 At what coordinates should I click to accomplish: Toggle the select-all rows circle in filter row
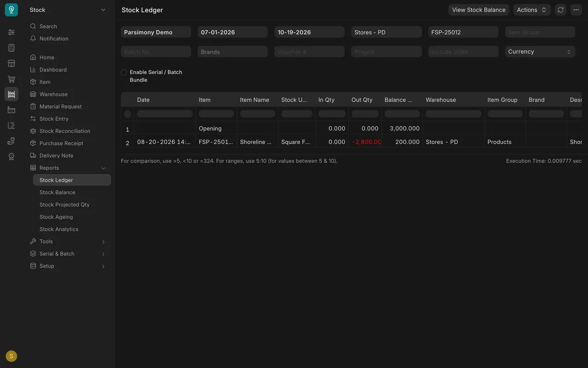click(128, 114)
